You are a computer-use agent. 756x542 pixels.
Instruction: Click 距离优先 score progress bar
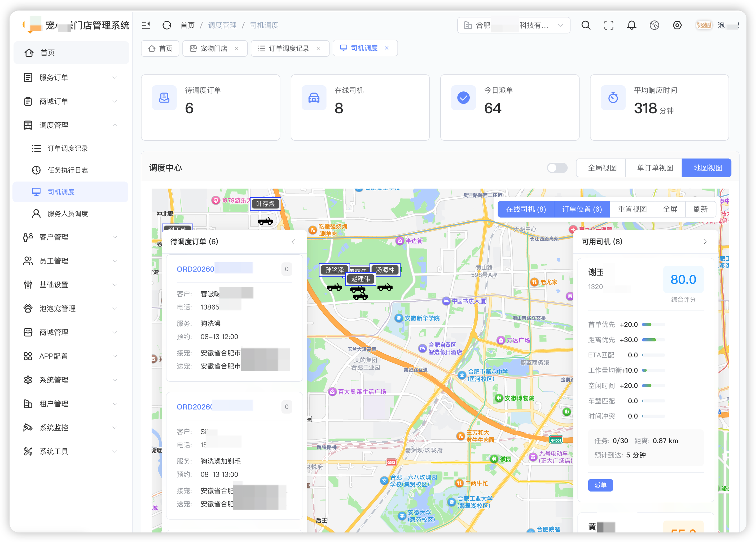point(653,340)
